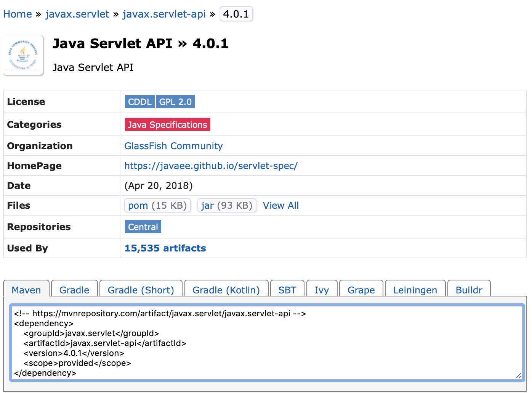Open the 15,535 artifacts used-by link
Viewport: 532px width, 393px height.
(165, 248)
